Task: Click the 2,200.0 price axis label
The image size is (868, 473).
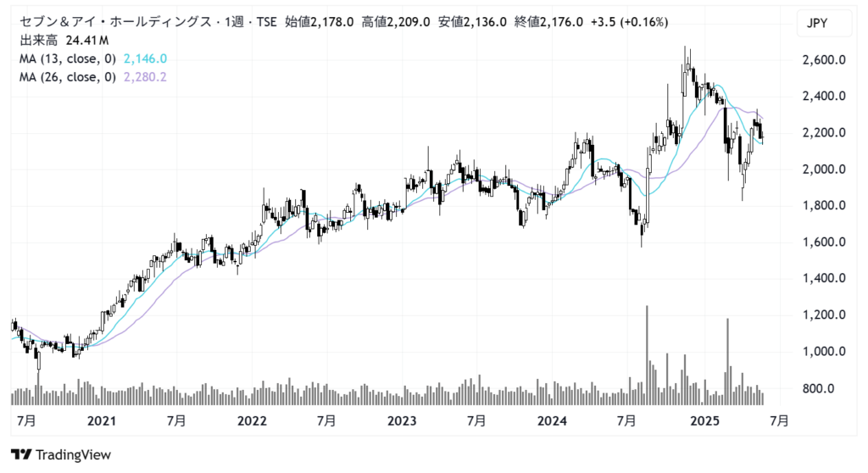Action: point(824,133)
